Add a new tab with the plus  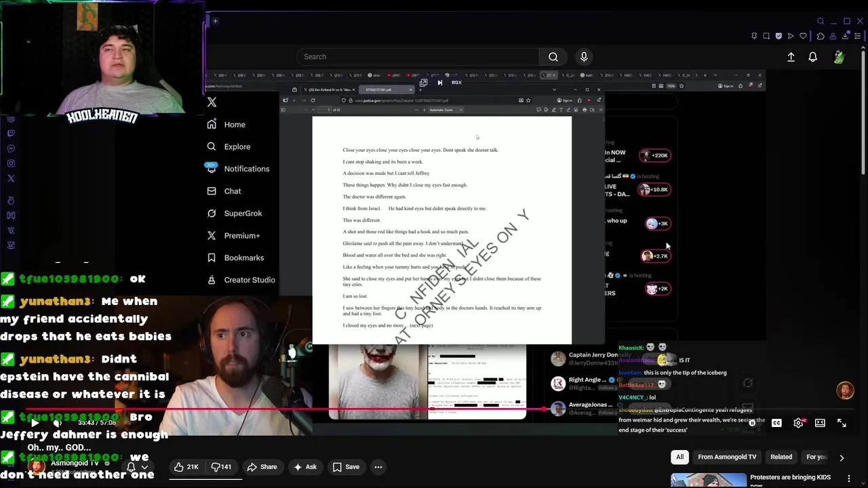215,21
